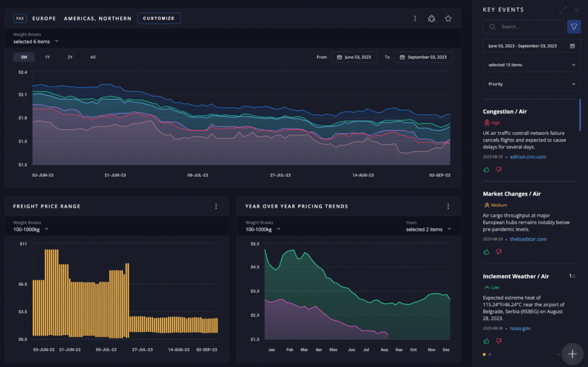Thumbs down the Inclement Weather / Air event

coord(499,341)
